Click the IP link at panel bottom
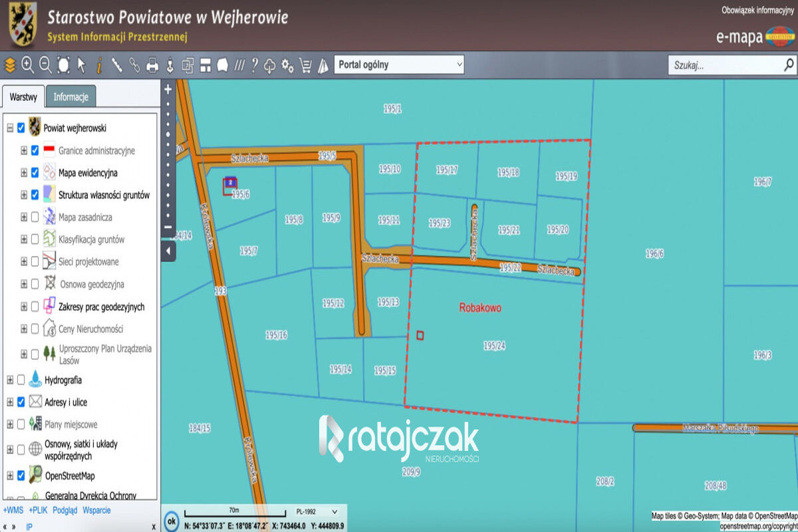Image resolution: width=798 pixels, height=532 pixels. tap(29, 527)
